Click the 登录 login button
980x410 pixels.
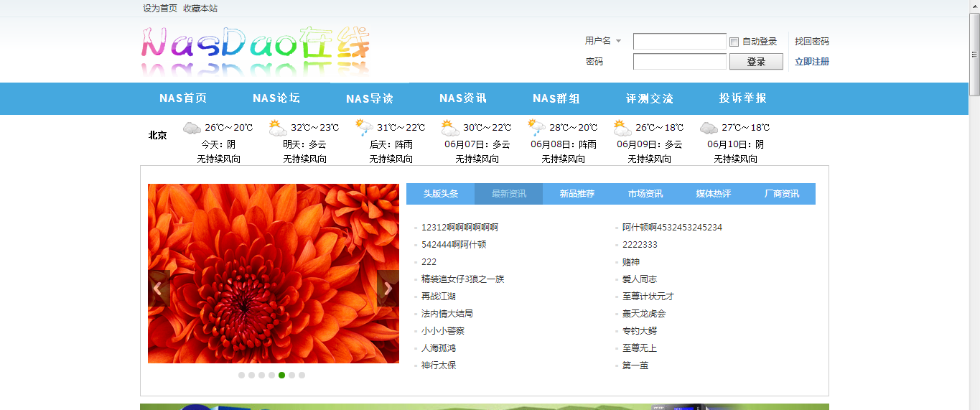point(756,62)
